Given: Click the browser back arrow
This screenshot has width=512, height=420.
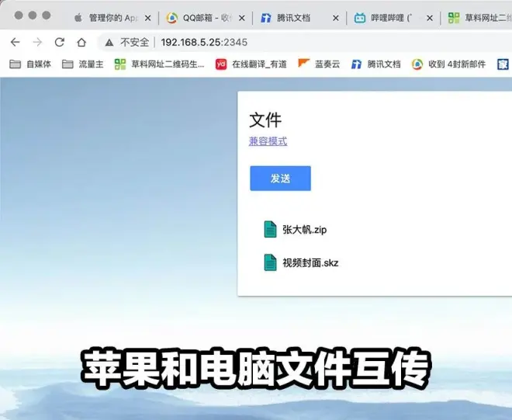Looking at the screenshot, I should 15,42.
